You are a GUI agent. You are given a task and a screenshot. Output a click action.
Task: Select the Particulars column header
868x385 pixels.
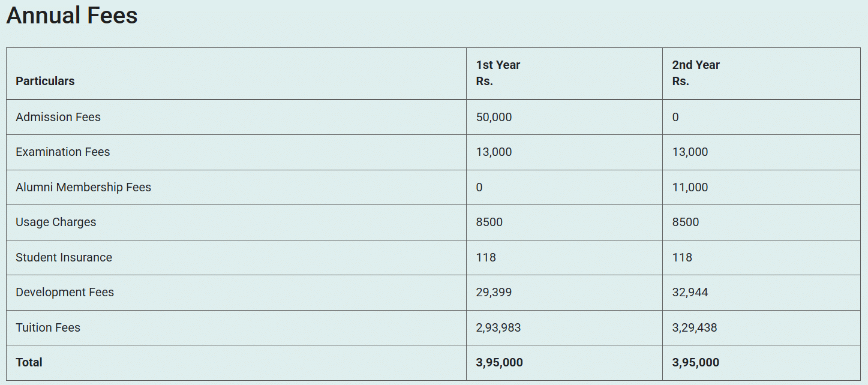[45, 81]
